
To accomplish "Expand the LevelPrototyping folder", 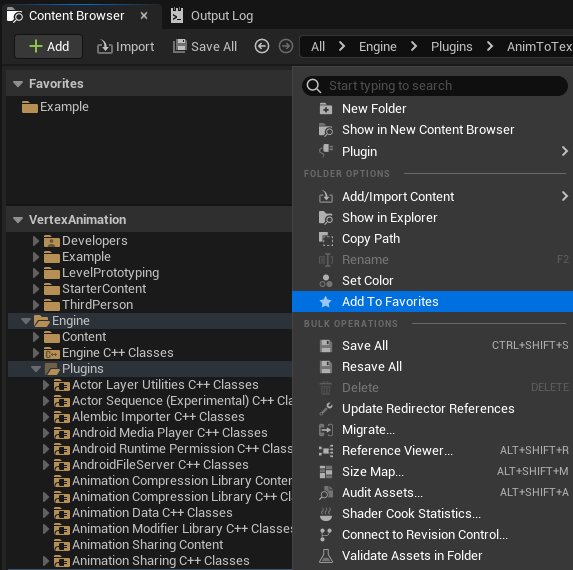I will (x=36, y=273).
